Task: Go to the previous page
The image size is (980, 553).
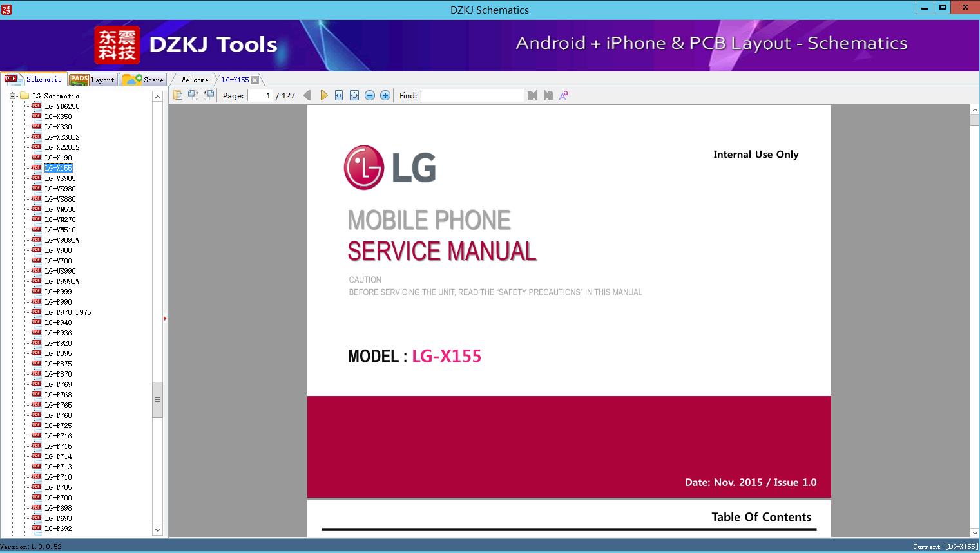Action: 307,95
